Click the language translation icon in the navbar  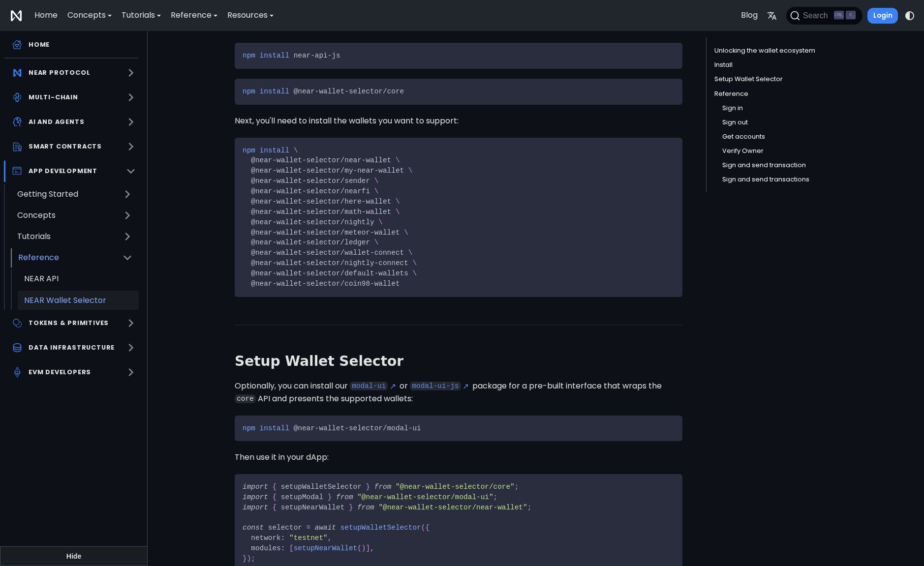tap(771, 16)
